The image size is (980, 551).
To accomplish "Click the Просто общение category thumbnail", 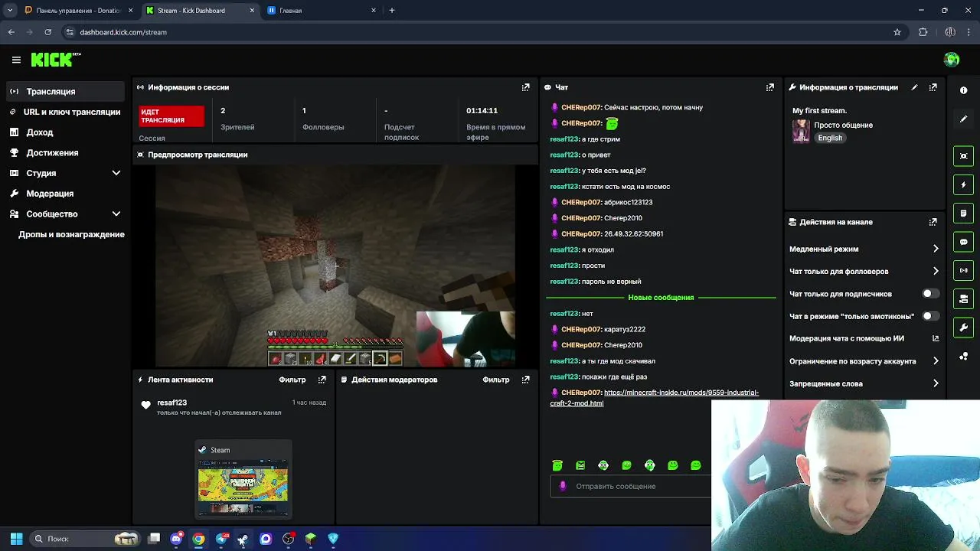I will [x=801, y=131].
